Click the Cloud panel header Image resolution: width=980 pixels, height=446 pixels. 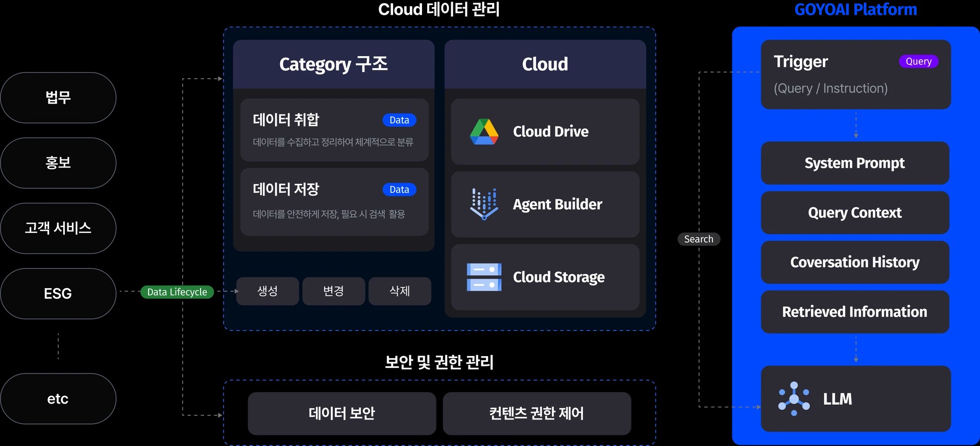pyautogui.click(x=545, y=64)
